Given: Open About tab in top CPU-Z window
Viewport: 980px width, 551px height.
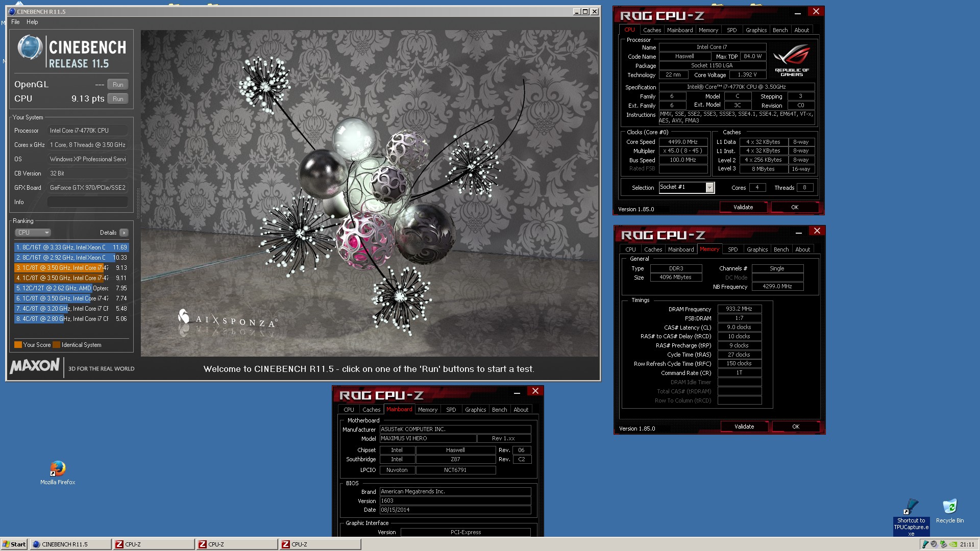Looking at the screenshot, I should (x=801, y=30).
